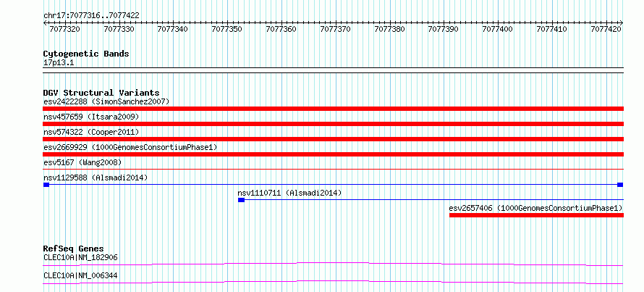644x292 pixels.
Task: Open variant nsv1129588 (Alsmadi2014) label
Action: coord(96,178)
